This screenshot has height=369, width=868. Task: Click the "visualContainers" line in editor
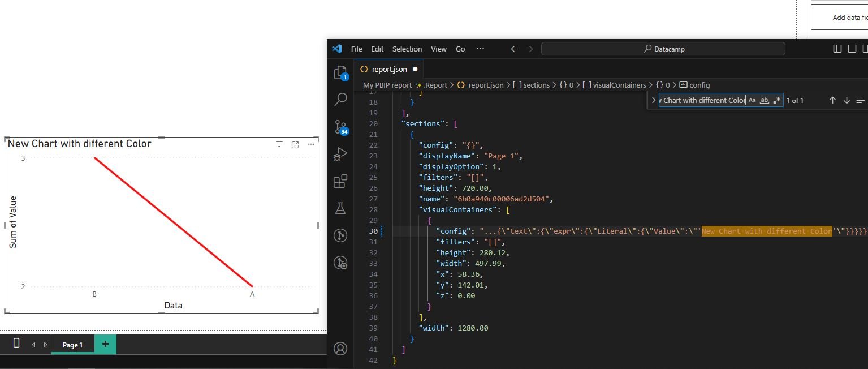point(464,209)
